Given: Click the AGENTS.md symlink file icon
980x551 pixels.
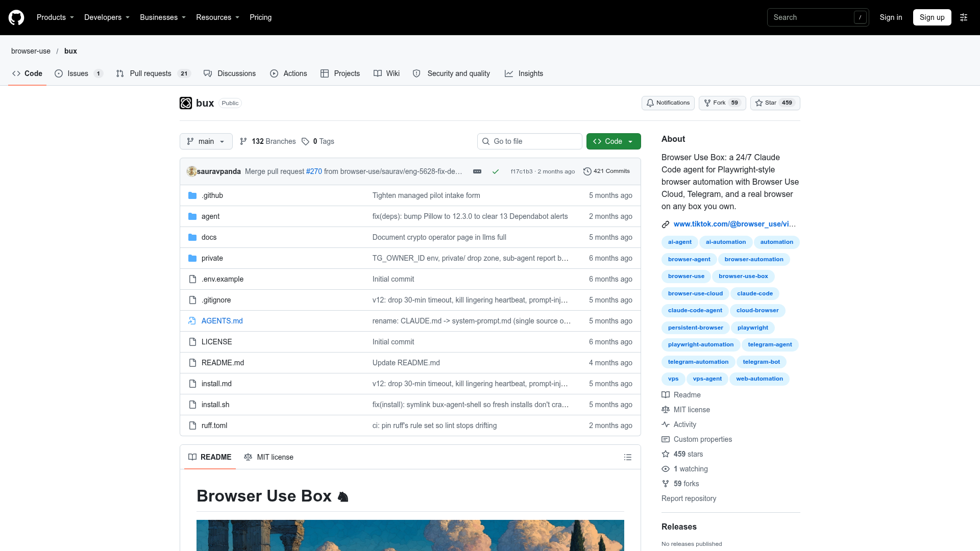Looking at the screenshot, I should tap(192, 321).
